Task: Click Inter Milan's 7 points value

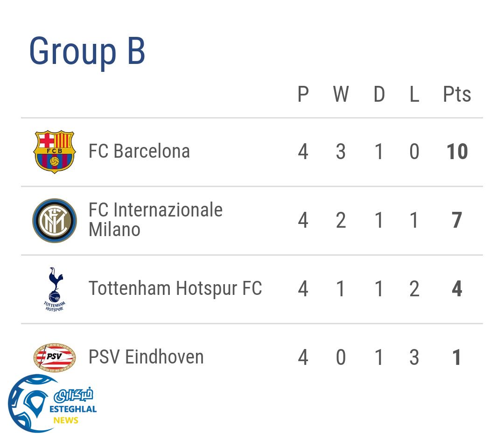Action: pyautogui.click(x=457, y=221)
